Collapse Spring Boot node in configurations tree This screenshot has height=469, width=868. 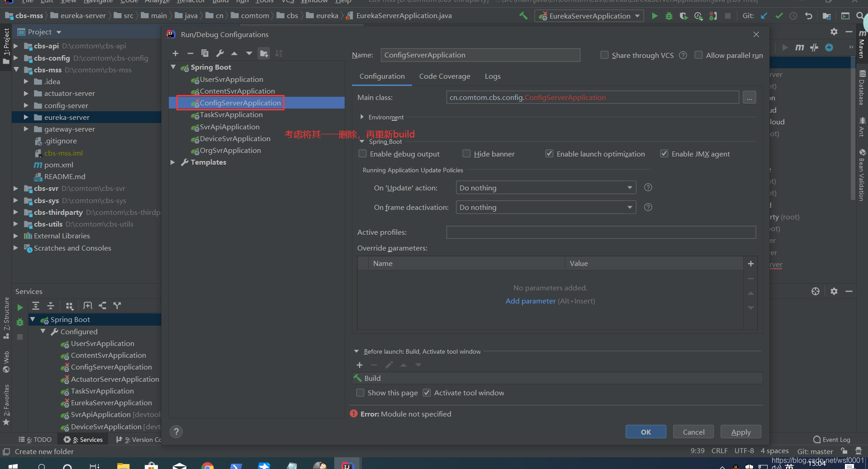pyautogui.click(x=173, y=67)
